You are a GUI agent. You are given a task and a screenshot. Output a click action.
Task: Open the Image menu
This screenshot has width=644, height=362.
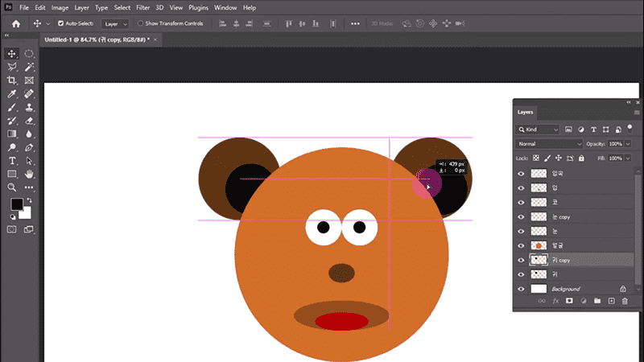[60, 8]
